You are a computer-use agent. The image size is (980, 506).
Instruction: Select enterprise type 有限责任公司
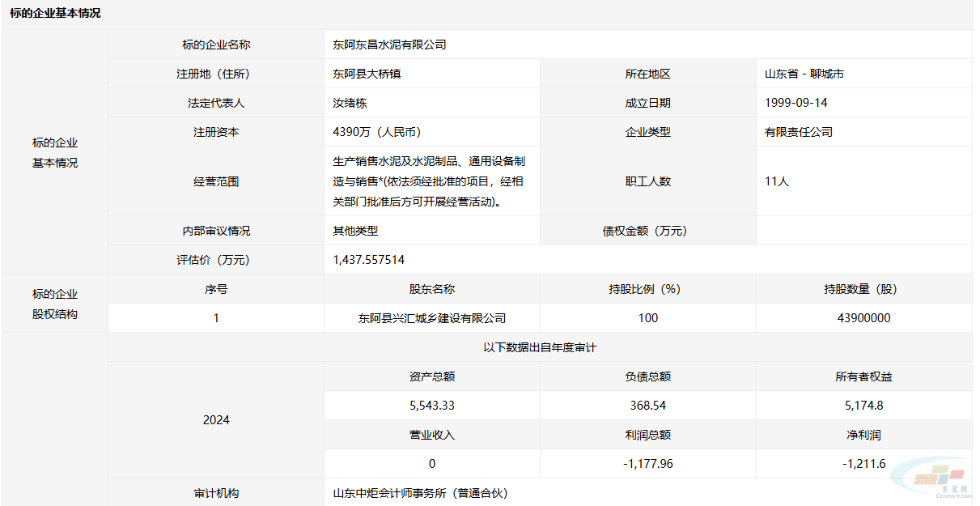[799, 132]
